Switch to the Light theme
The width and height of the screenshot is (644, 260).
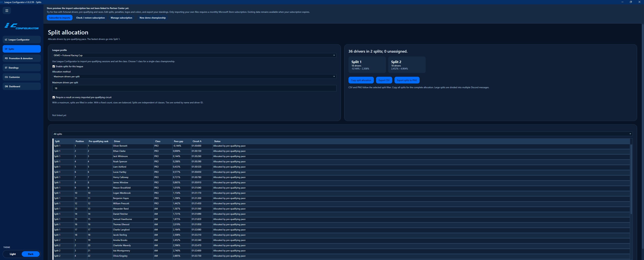point(13,254)
